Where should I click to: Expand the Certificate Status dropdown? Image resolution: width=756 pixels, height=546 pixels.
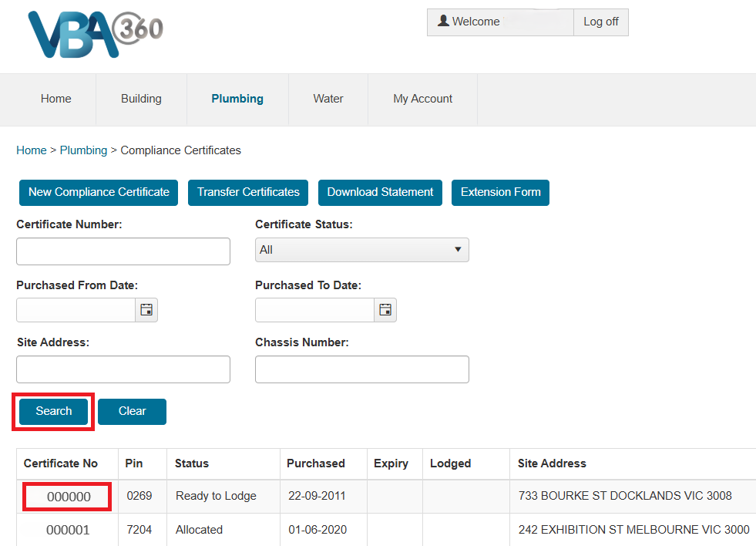click(361, 250)
